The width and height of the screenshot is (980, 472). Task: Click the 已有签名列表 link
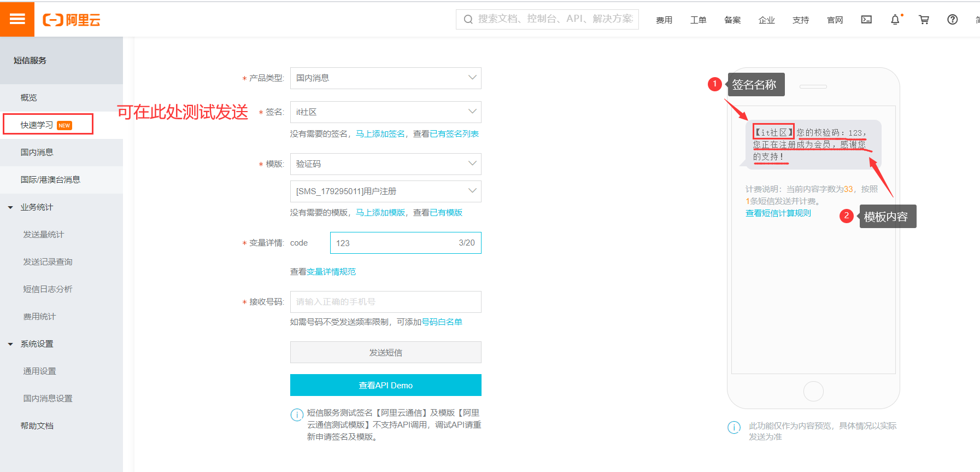click(454, 134)
